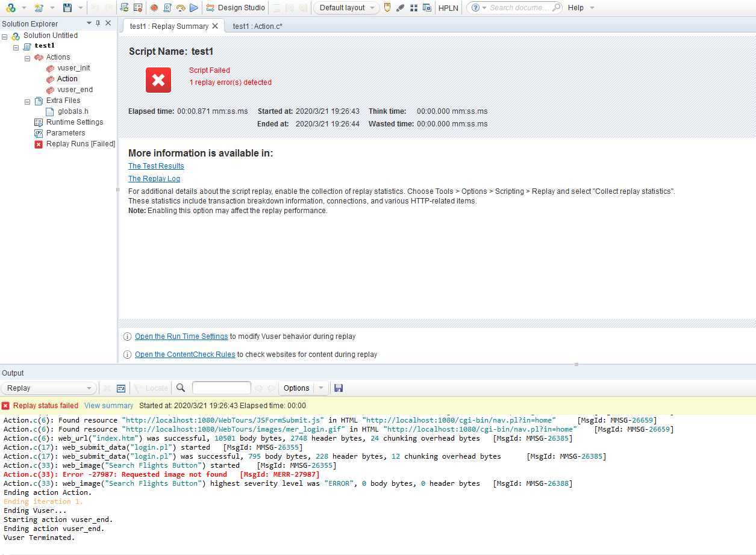Click the four-squares grid toolbar icon
Screen dimensions: 756x555
[414, 8]
